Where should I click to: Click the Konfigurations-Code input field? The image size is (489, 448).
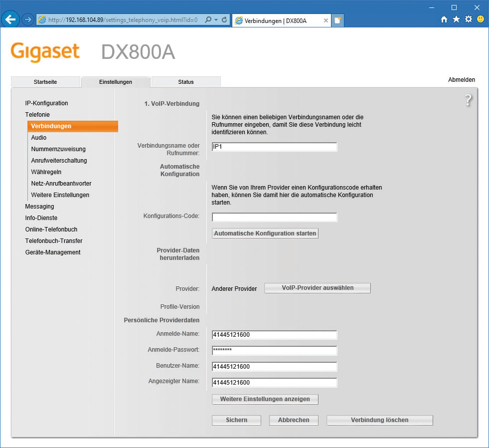point(275,218)
